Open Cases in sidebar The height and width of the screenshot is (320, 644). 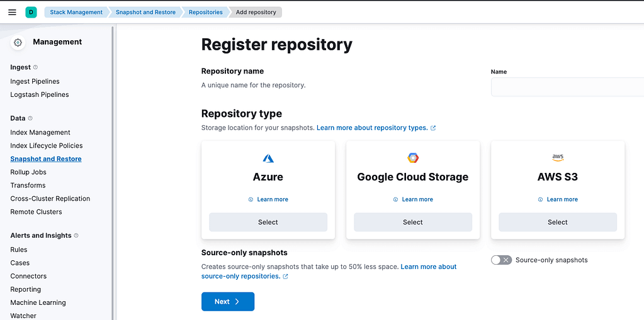pos(20,263)
